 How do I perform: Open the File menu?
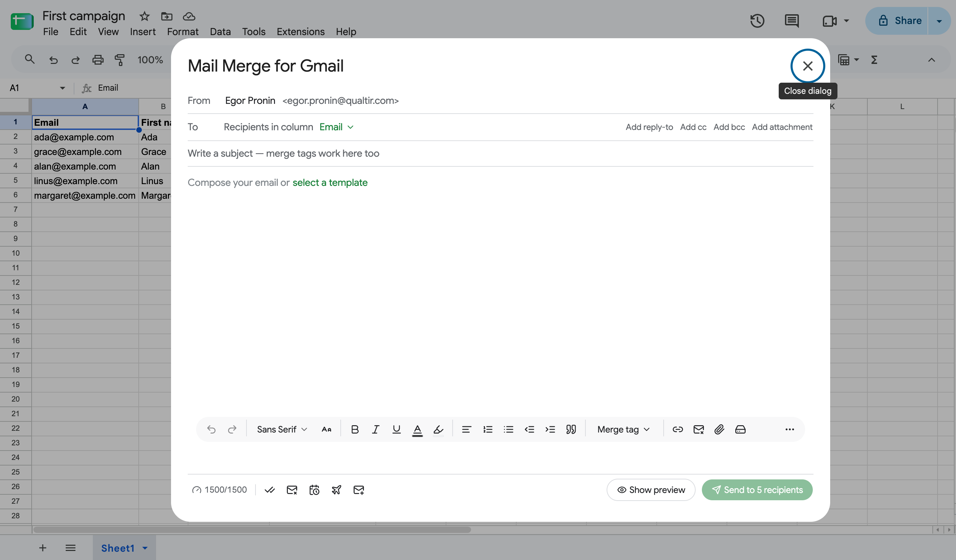50,32
